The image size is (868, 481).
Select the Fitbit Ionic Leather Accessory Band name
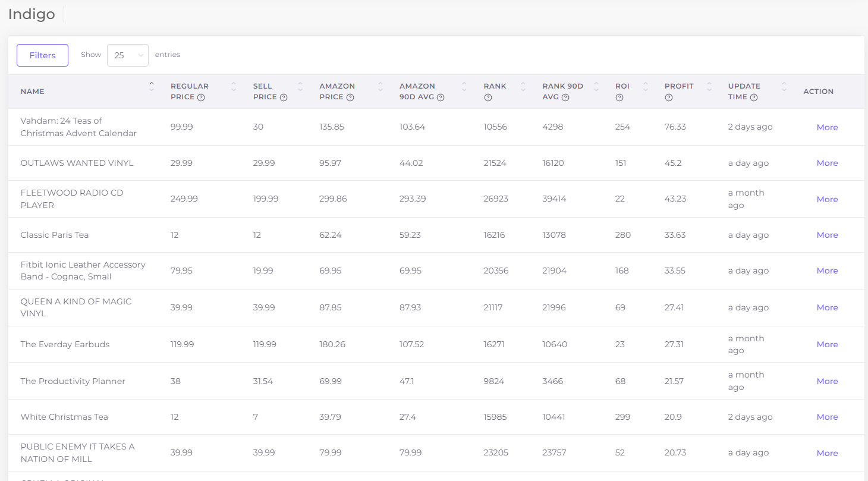pos(83,271)
